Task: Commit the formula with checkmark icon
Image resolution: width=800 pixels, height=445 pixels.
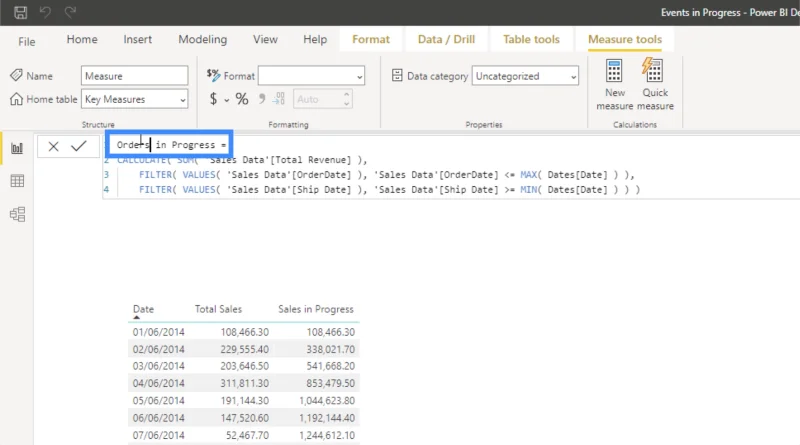Action: click(x=79, y=146)
